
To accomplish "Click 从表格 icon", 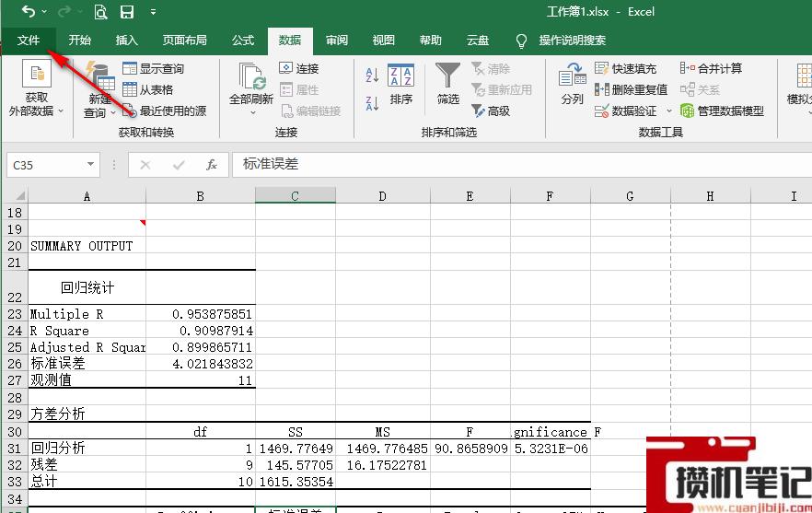I will pyautogui.click(x=130, y=89).
